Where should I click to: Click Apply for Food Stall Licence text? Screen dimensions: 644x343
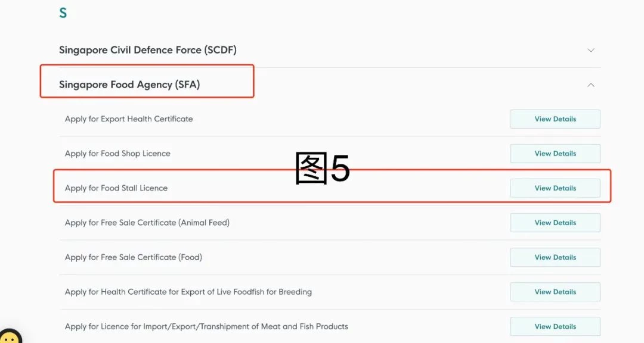click(116, 188)
